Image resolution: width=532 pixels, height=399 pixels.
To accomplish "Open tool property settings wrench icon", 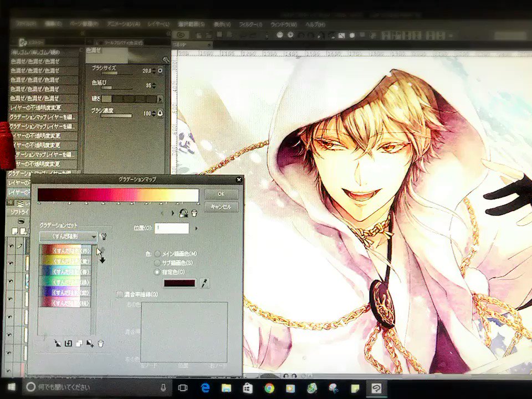I will [x=166, y=60].
